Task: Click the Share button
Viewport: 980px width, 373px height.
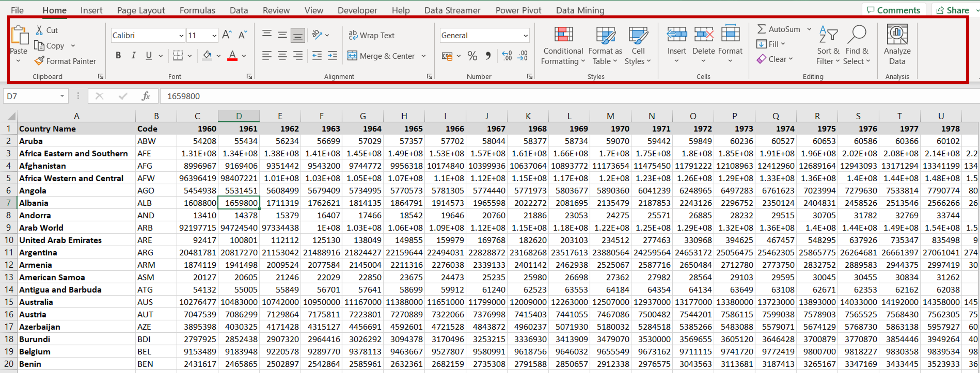Action: tap(952, 10)
